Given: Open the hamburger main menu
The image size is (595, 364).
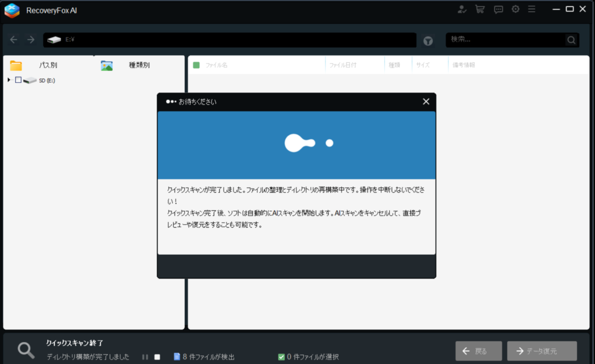Looking at the screenshot, I should [532, 9].
